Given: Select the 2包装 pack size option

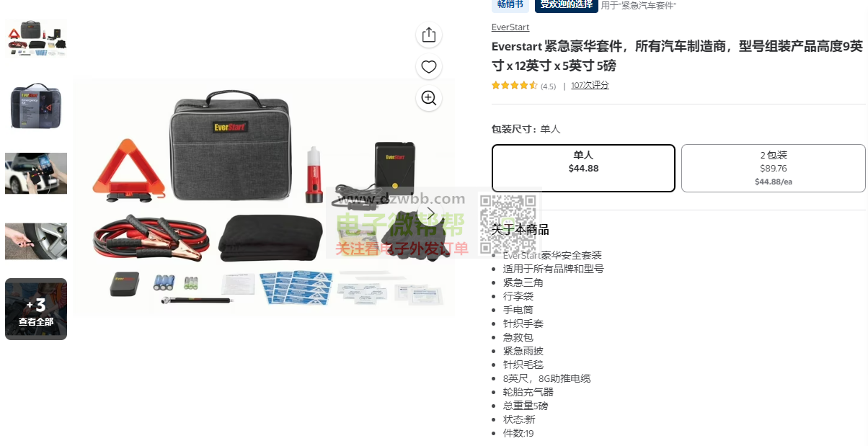Looking at the screenshot, I should (x=773, y=168).
